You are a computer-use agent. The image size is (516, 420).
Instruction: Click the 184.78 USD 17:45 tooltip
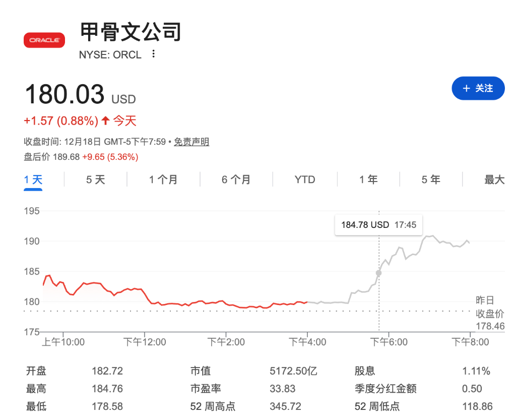(x=378, y=224)
